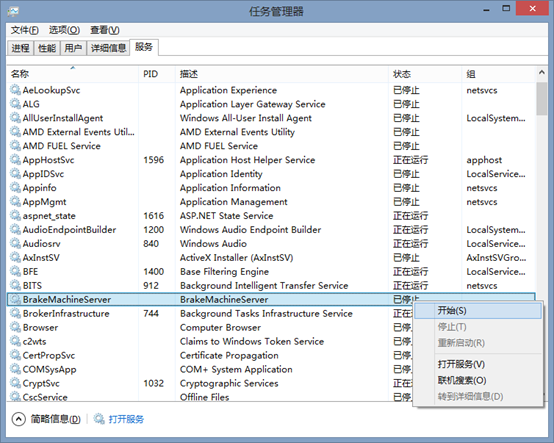This screenshot has height=443, width=554.
Task: Click the gear icon beside aspnet_state
Action: 15,215
